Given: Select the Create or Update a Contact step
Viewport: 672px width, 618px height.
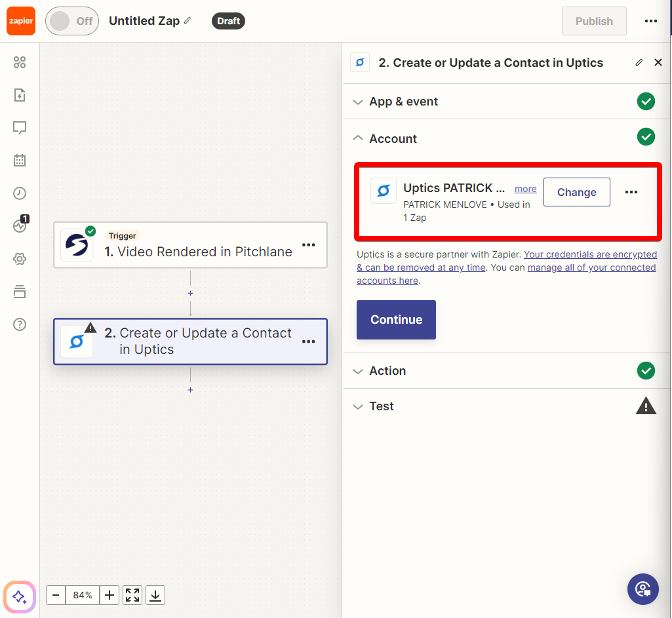Looking at the screenshot, I should tap(190, 341).
